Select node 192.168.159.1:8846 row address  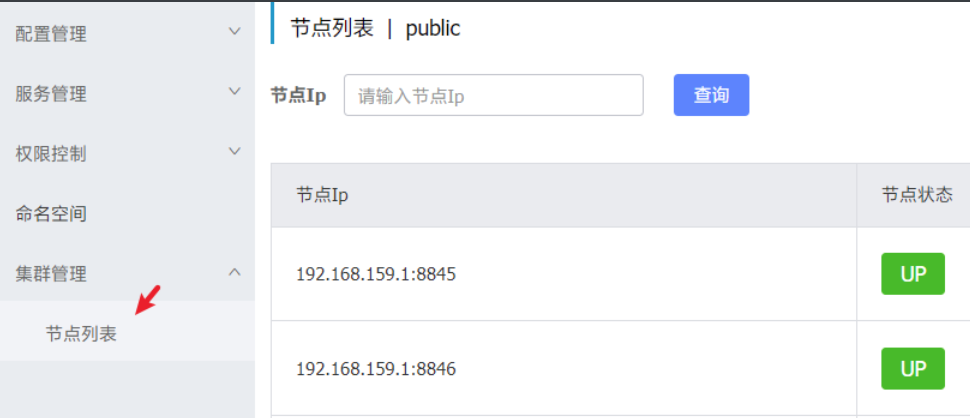[376, 369]
